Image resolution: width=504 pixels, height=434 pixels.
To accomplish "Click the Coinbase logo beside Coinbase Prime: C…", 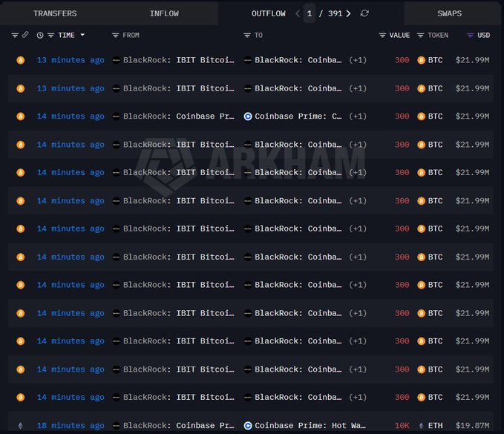I will pos(247,116).
